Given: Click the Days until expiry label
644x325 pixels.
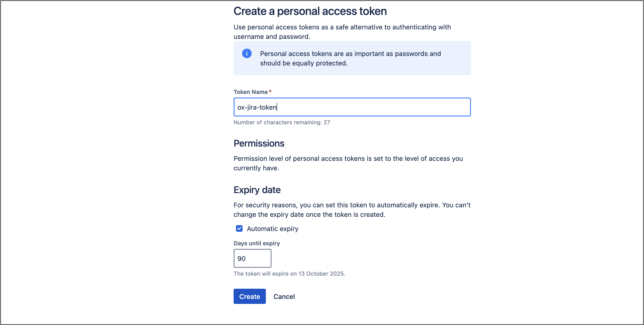Looking at the screenshot, I should tap(257, 243).
